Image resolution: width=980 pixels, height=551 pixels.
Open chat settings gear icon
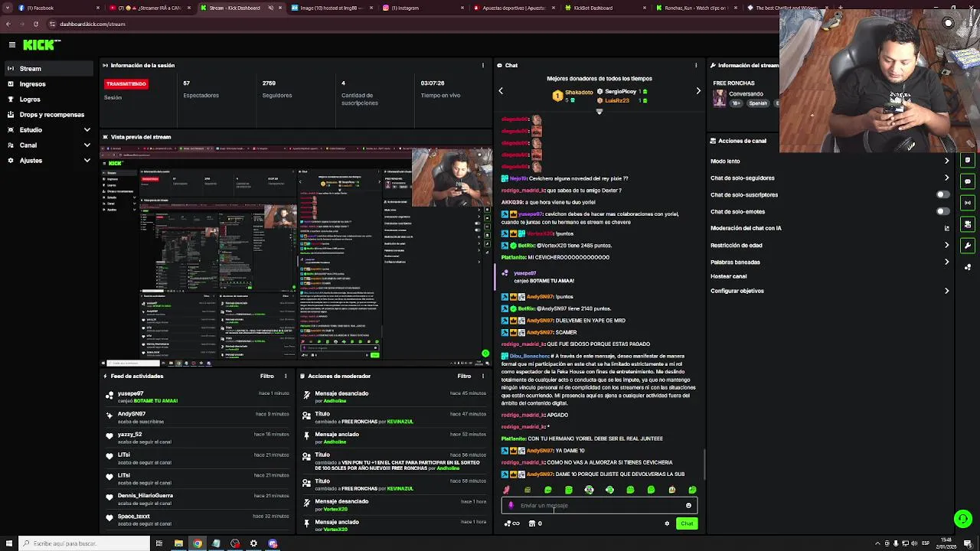(x=667, y=523)
